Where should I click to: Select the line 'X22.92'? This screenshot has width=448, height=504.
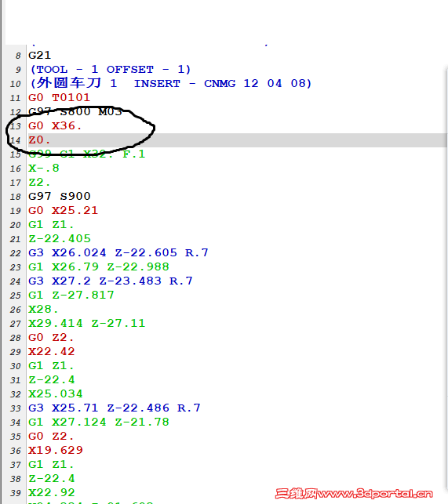[x=52, y=492]
